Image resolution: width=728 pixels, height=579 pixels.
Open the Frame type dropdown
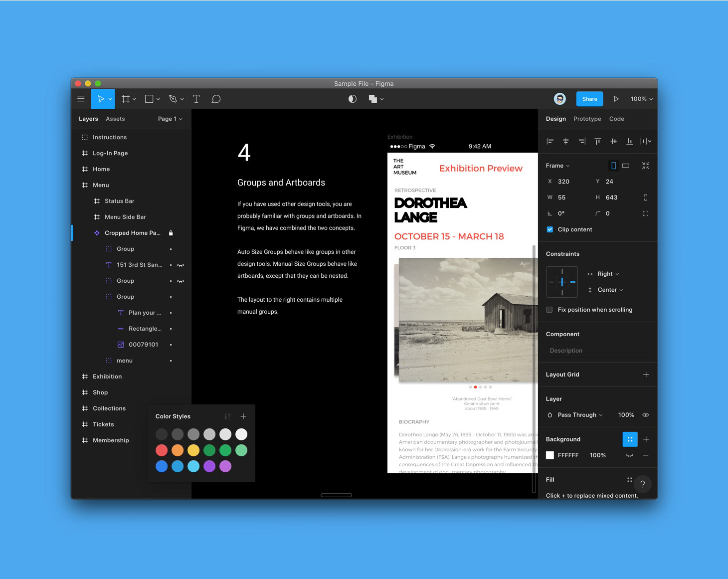pyautogui.click(x=557, y=166)
